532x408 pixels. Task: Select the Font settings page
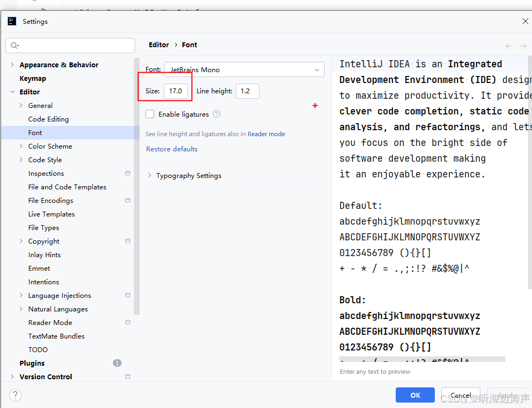pyautogui.click(x=70, y=132)
